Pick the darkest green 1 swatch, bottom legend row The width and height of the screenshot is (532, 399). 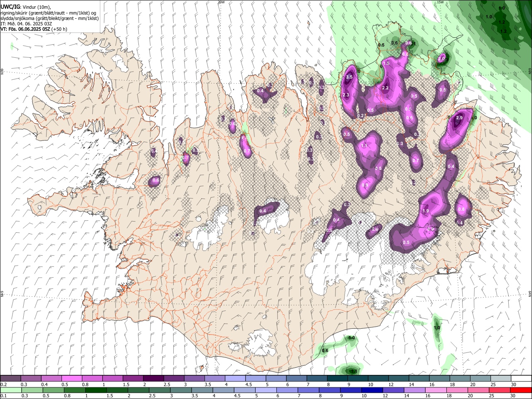[96, 390]
